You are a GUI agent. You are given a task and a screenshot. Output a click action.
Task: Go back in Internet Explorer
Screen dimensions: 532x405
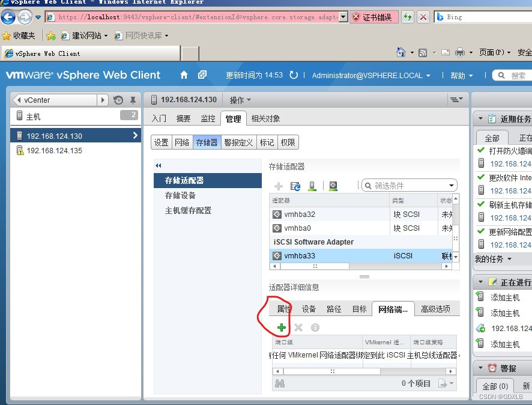[x=8, y=17]
